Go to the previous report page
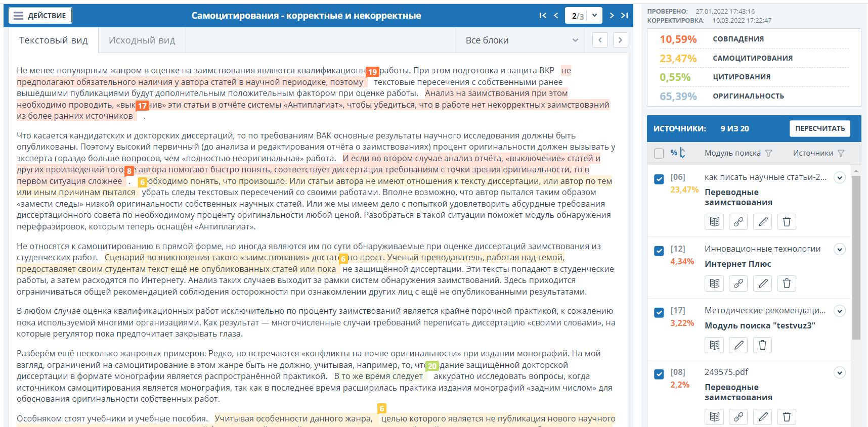 (556, 16)
